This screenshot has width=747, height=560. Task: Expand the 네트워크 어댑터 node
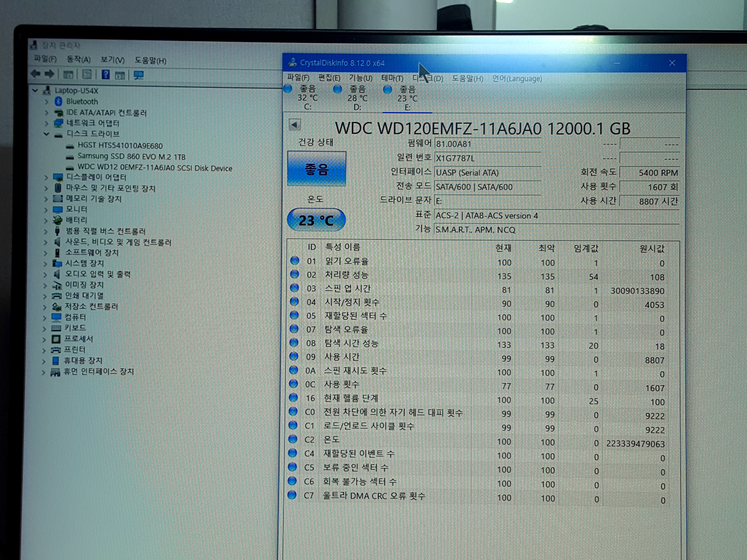(x=47, y=123)
